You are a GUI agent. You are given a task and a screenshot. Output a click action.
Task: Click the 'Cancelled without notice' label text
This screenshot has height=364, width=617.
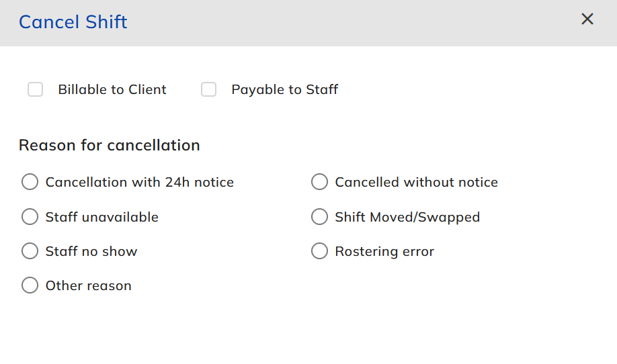(x=416, y=182)
